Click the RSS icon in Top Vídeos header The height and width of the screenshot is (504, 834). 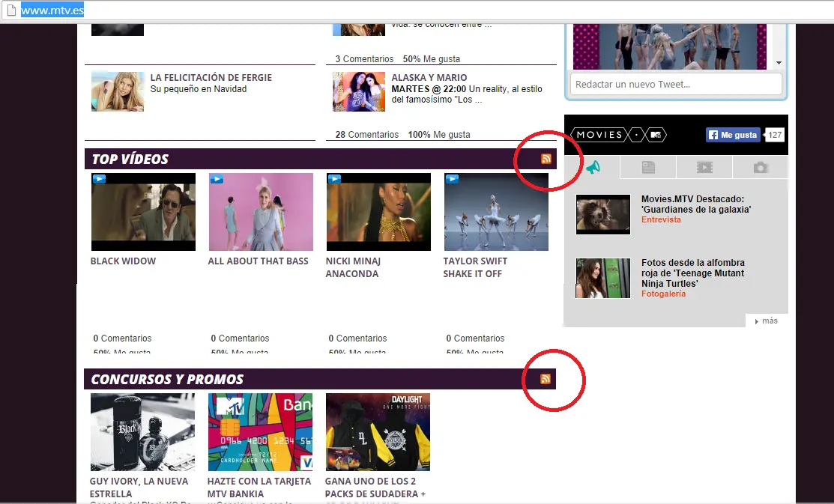[546, 159]
